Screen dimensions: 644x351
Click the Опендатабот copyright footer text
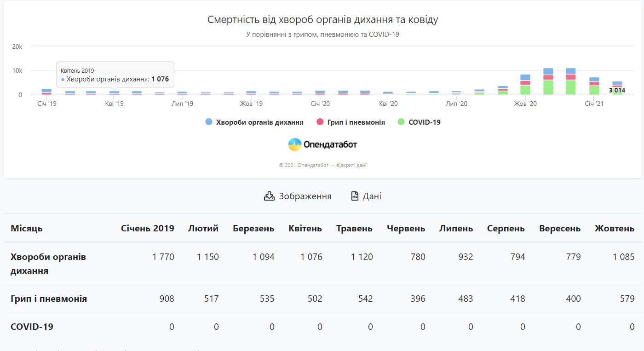coord(322,165)
